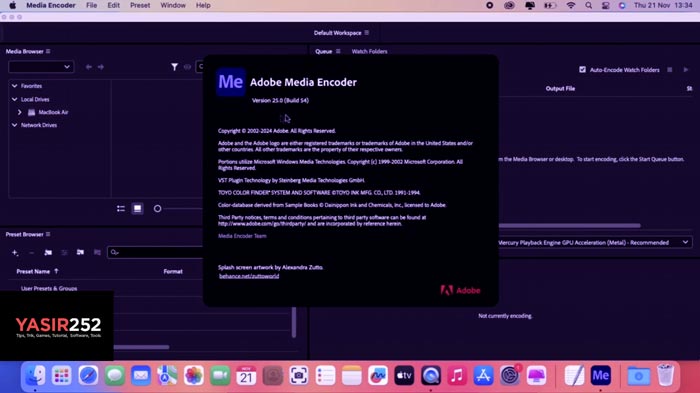Viewport: 700px width, 393px height.
Task: Open the Mercury Playback Engine renderer dropdown
Action: click(595, 242)
